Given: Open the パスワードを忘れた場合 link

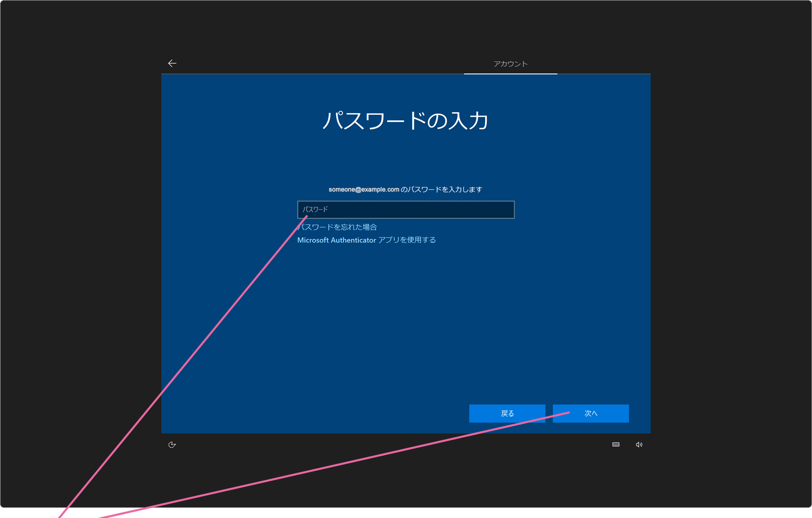Looking at the screenshot, I should 337,227.
